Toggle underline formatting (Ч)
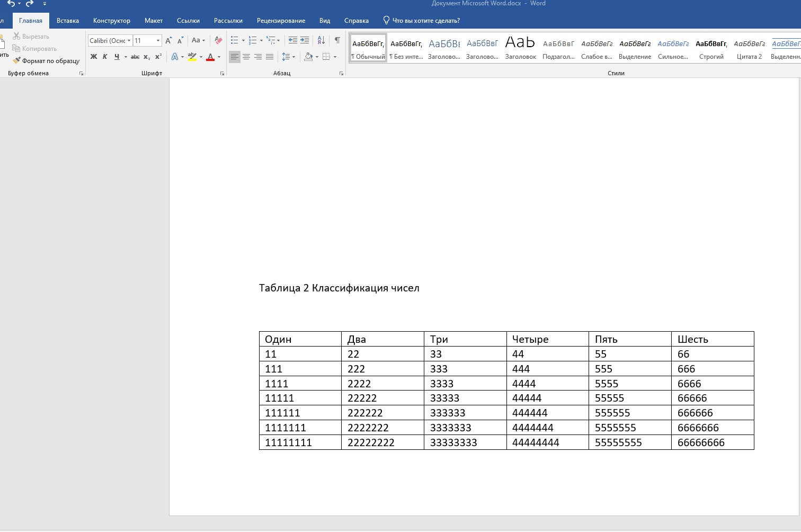Screen dimensions: 801x532 coord(117,57)
